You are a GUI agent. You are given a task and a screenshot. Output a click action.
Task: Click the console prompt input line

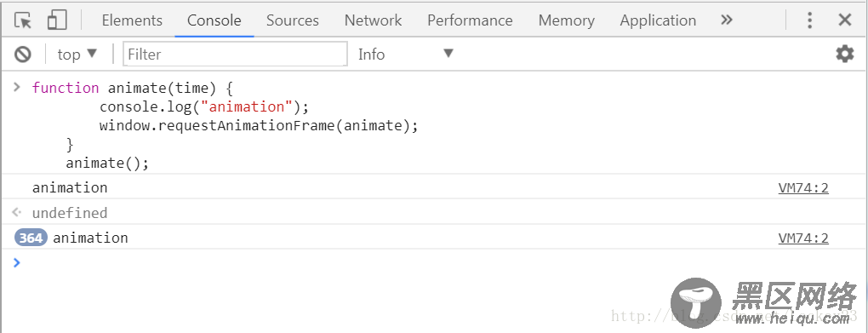click(x=434, y=262)
